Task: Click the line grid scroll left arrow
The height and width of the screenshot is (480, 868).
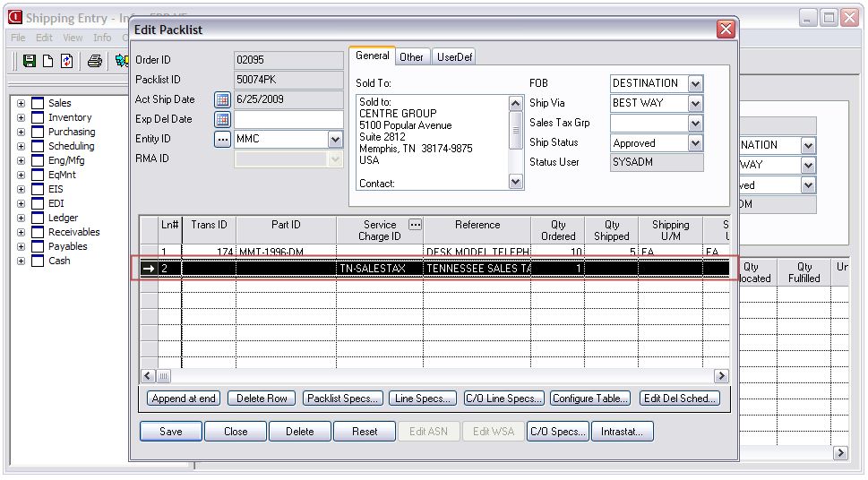Action: (147, 376)
